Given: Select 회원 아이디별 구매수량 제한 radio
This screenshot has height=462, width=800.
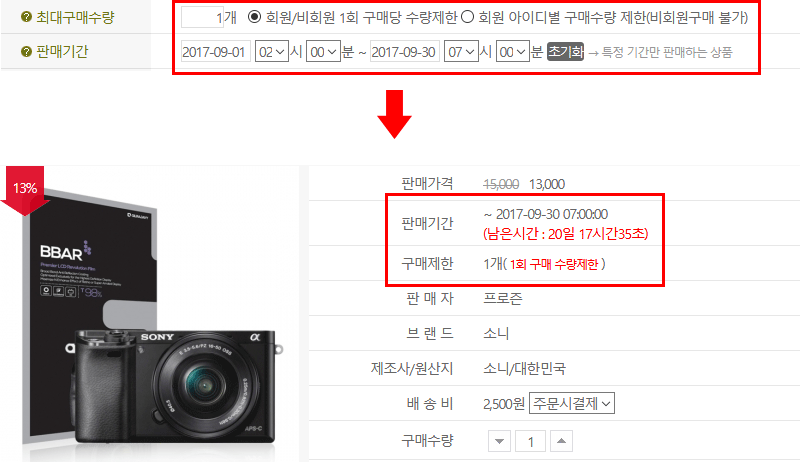Looking at the screenshot, I should point(467,17).
